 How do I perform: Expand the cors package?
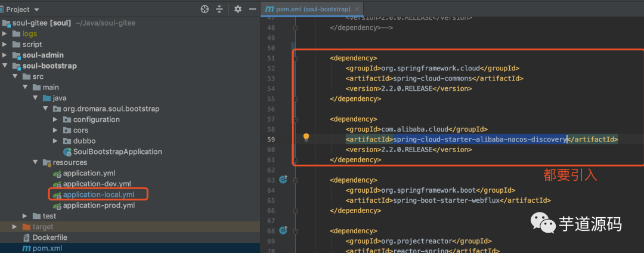point(55,130)
